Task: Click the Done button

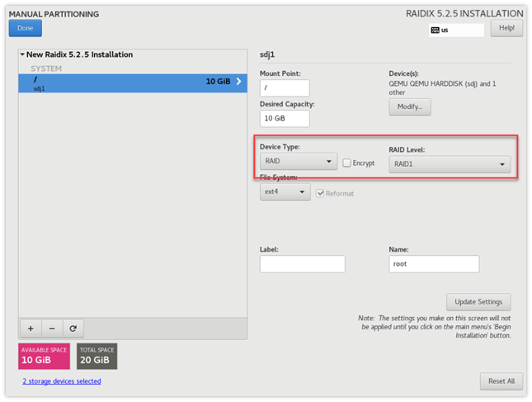Action: tap(26, 28)
